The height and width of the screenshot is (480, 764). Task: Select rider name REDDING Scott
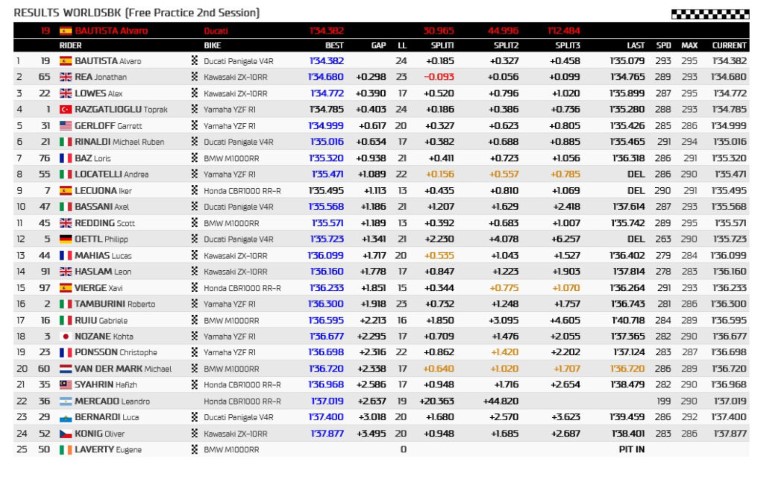(105, 223)
